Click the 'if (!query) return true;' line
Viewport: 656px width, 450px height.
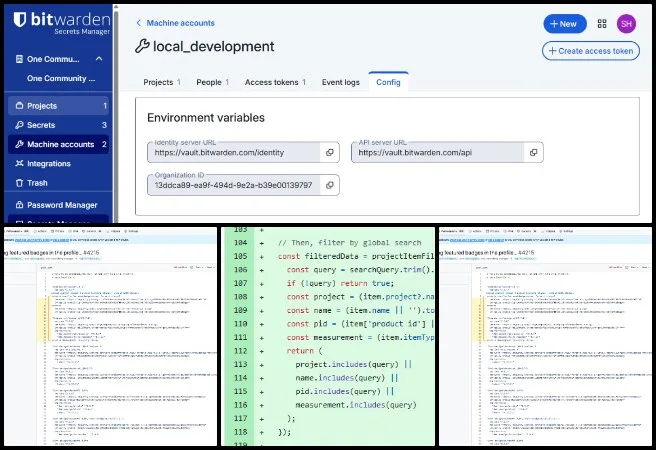tap(340, 283)
